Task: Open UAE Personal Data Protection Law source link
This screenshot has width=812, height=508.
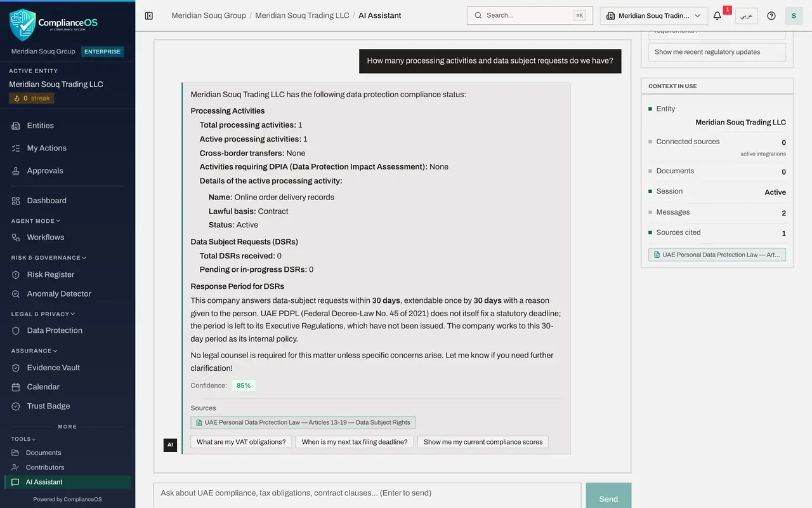Action: click(x=303, y=422)
